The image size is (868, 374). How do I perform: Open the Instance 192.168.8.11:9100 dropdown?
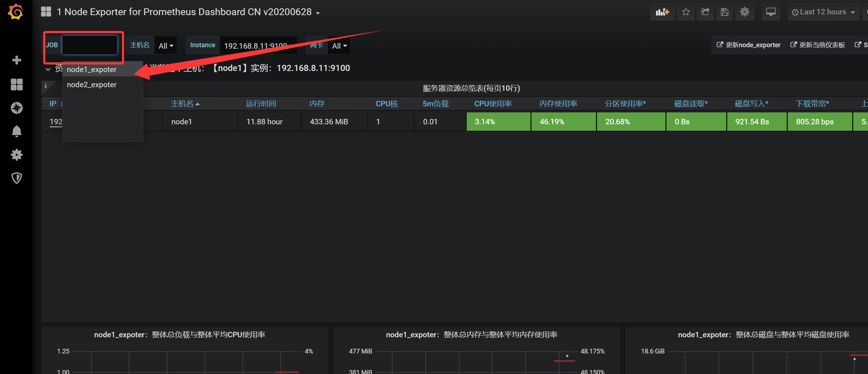(x=258, y=45)
